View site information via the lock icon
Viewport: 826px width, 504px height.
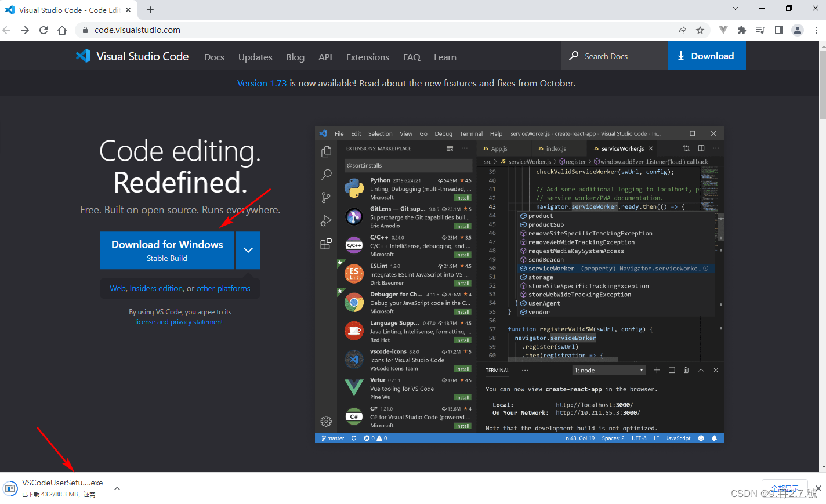85,30
